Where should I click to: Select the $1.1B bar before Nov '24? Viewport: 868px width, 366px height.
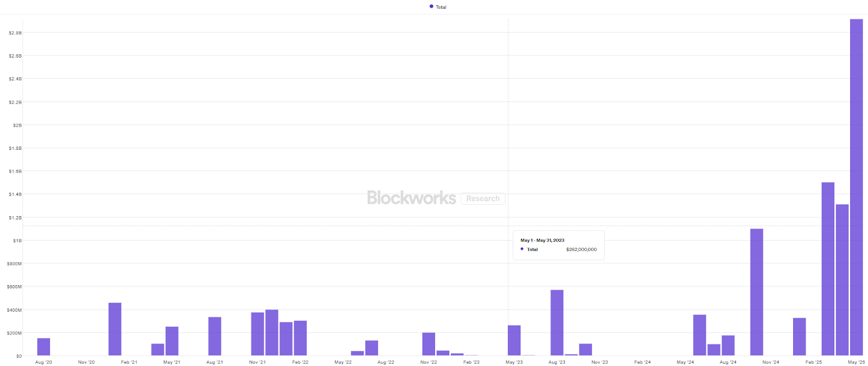click(756, 292)
